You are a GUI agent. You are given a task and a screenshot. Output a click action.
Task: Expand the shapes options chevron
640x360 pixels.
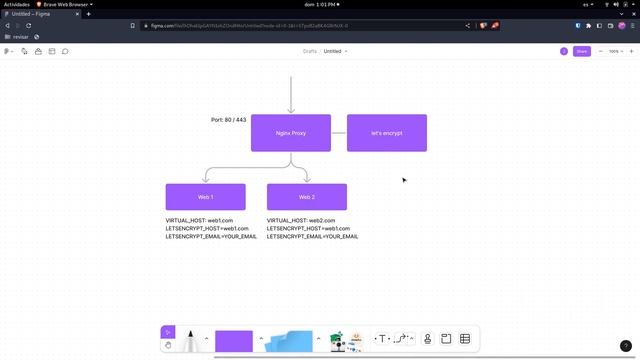pos(261,338)
